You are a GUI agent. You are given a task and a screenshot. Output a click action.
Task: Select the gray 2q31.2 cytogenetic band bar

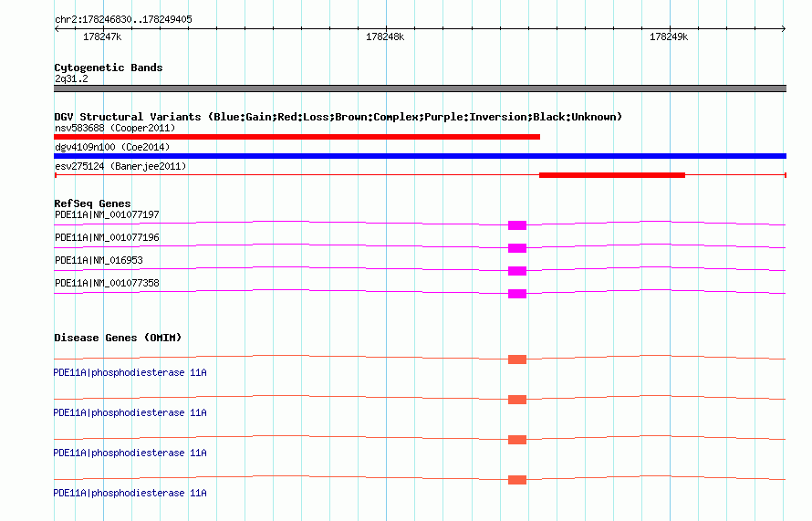[x=420, y=89]
